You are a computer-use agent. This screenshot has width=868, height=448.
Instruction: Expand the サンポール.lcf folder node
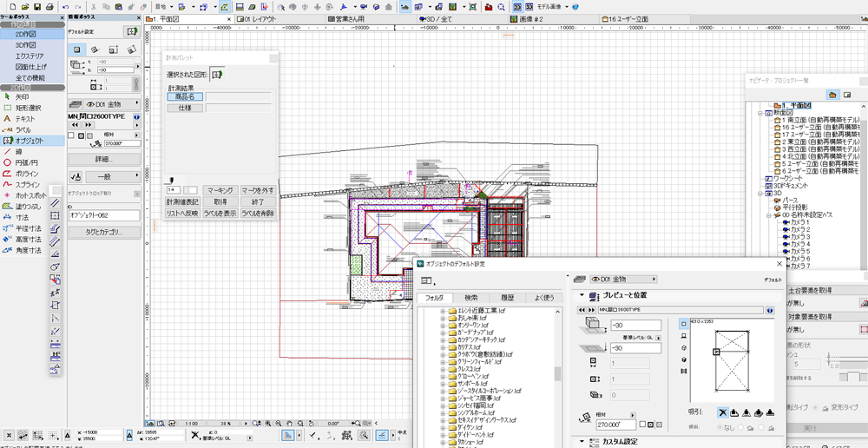tap(443, 383)
